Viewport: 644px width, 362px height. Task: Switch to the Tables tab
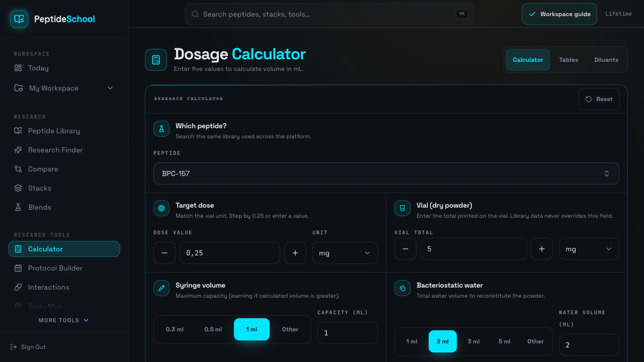coord(569,60)
